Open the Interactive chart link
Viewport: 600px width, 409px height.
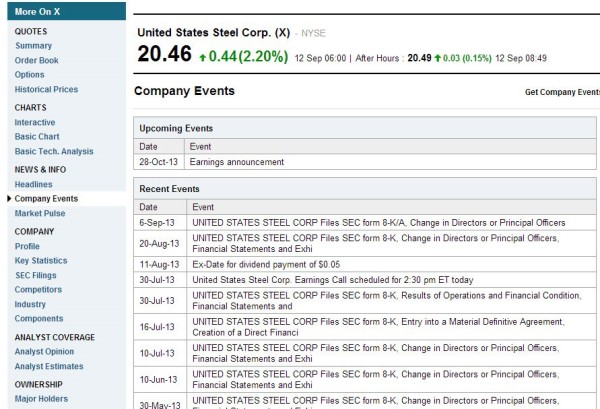(x=35, y=122)
